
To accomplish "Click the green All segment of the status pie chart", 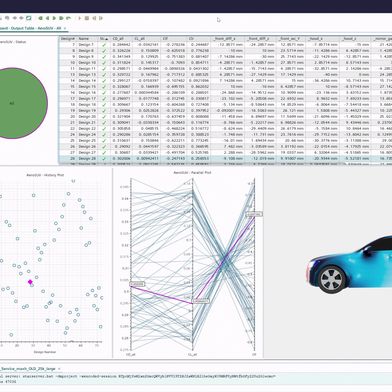I will 13,103.
